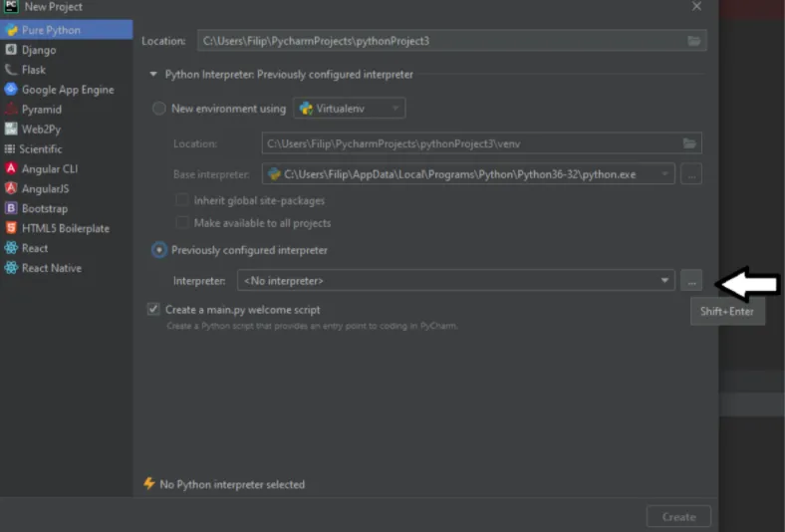This screenshot has height=532, width=785.
Task: Click the Python Interpreter section header text
Action: tap(289, 75)
